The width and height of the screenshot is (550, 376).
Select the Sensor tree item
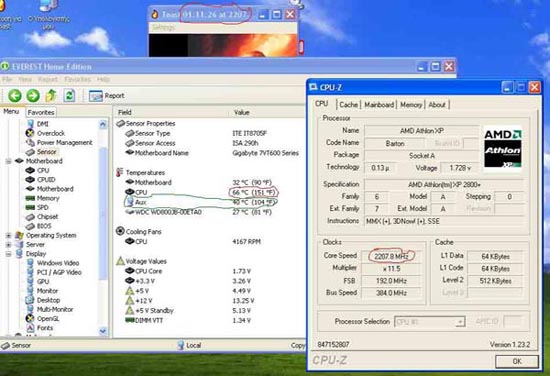tap(46, 152)
